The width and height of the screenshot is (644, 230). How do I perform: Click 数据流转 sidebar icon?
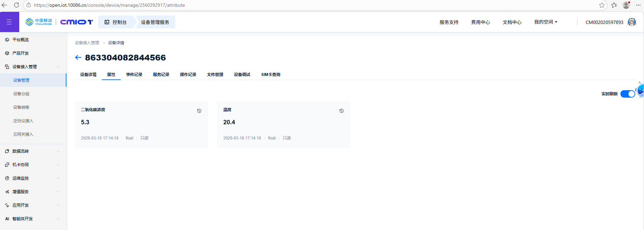point(7,151)
